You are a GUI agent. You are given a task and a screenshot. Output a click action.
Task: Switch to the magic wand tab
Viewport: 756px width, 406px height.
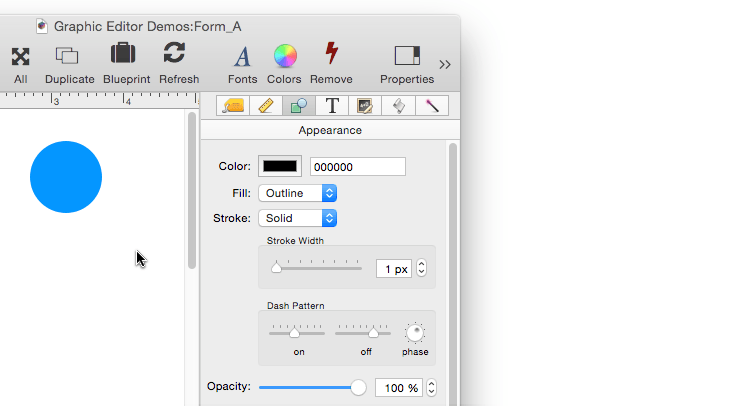tap(432, 106)
